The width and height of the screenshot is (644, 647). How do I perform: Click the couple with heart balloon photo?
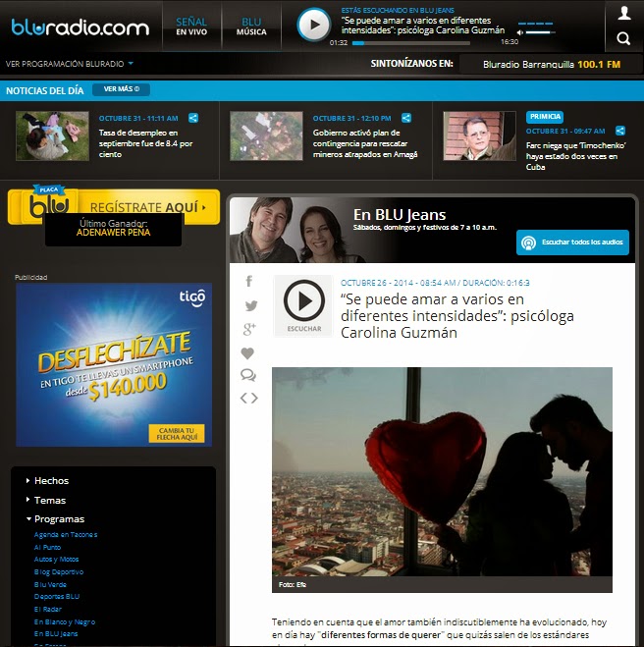[x=442, y=471]
